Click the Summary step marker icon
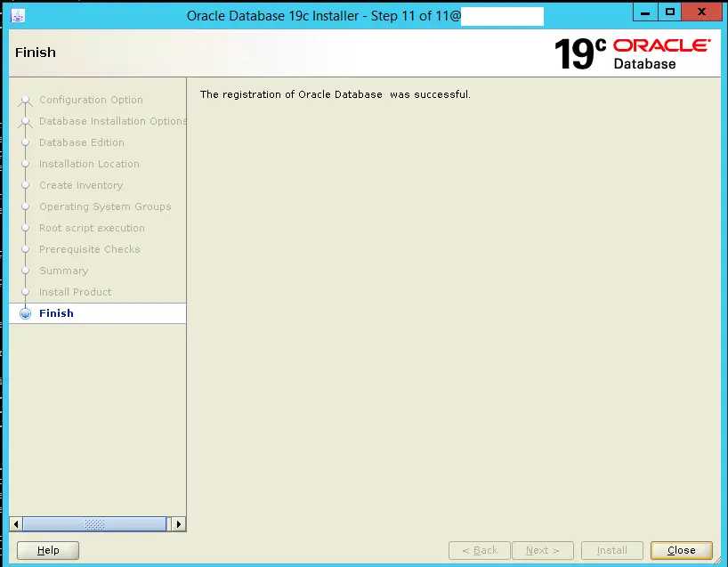 26,271
